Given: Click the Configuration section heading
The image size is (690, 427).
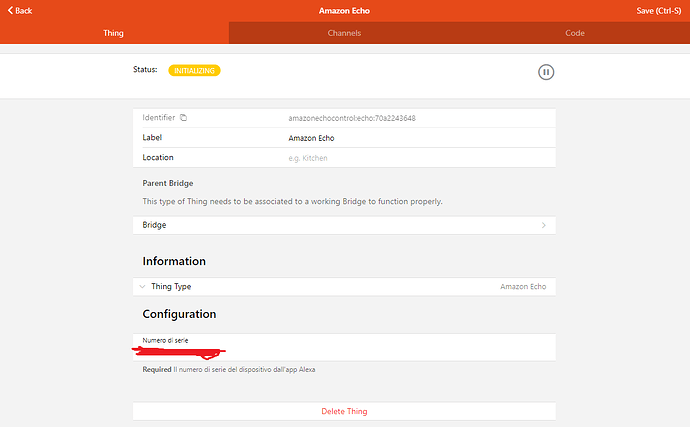Looking at the screenshot, I should tap(179, 314).
